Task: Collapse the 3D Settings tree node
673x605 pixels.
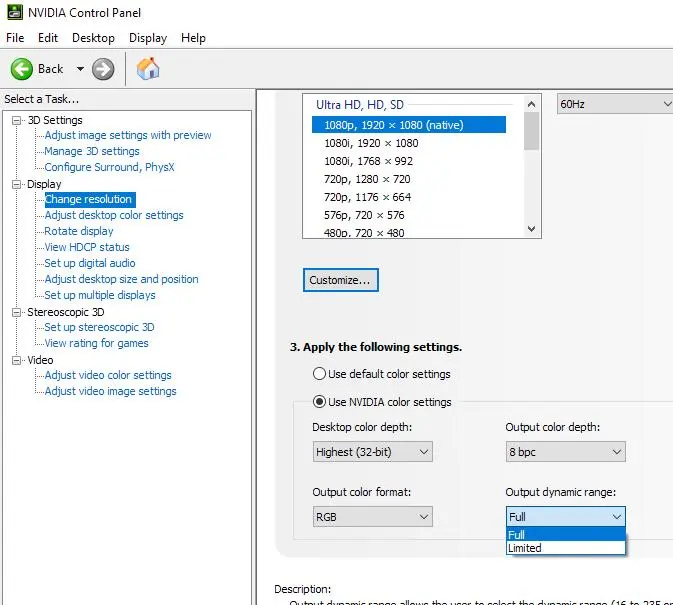Action: click(16, 120)
